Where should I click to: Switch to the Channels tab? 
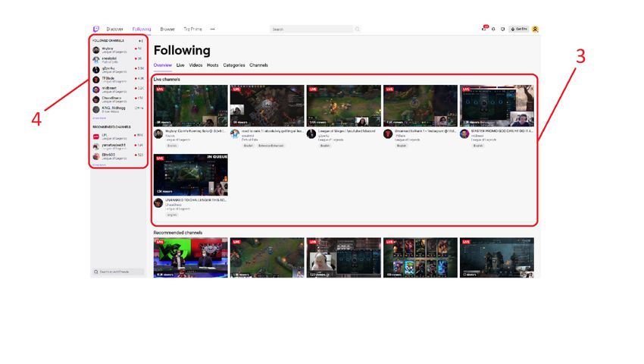(259, 65)
